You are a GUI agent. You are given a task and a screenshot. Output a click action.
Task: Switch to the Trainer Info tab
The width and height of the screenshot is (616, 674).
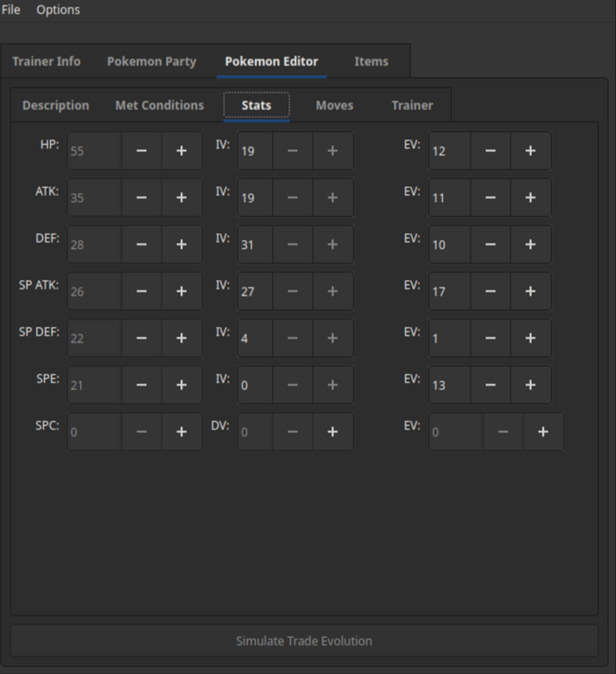[46, 62]
